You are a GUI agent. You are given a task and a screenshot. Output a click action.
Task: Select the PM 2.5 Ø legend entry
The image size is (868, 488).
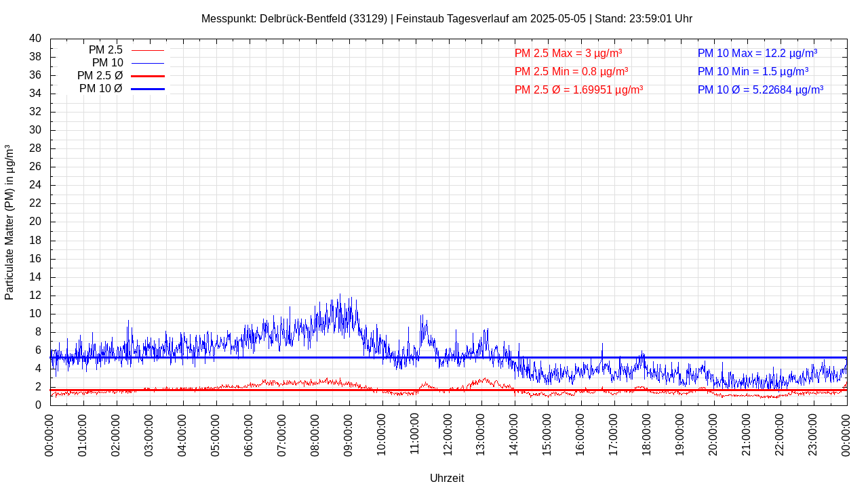(x=100, y=76)
